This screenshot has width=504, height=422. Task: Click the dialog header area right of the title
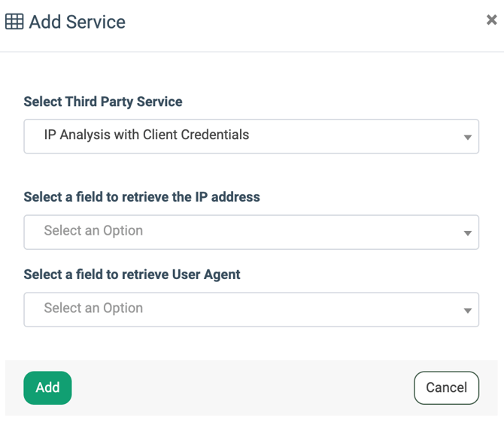click(x=301, y=23)
